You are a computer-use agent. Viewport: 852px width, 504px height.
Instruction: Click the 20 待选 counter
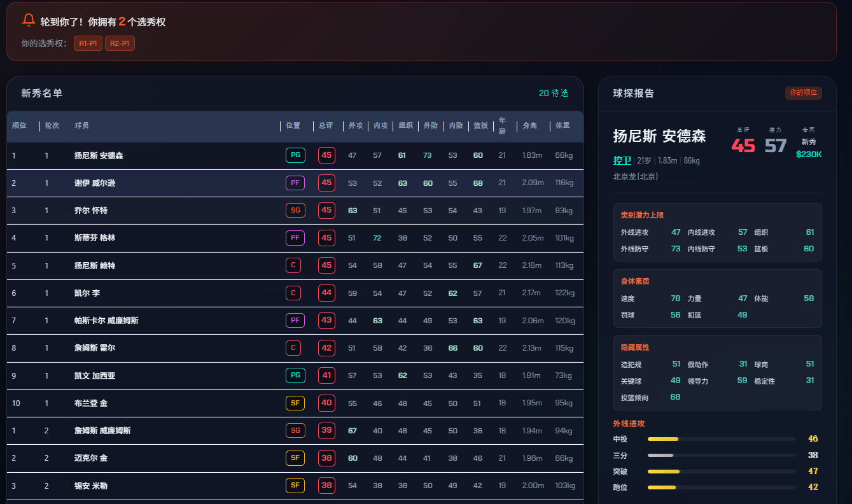(553, 94)
